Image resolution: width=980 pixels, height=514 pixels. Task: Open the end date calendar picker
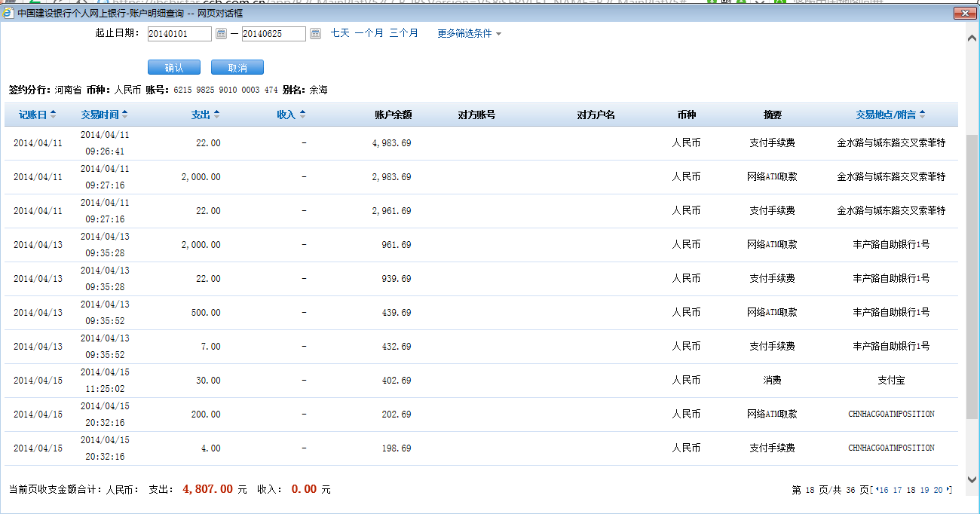coord(315,34)
